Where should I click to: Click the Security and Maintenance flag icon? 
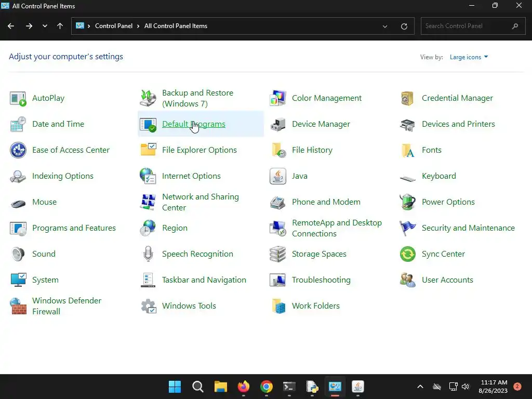[x=407, y=228]
